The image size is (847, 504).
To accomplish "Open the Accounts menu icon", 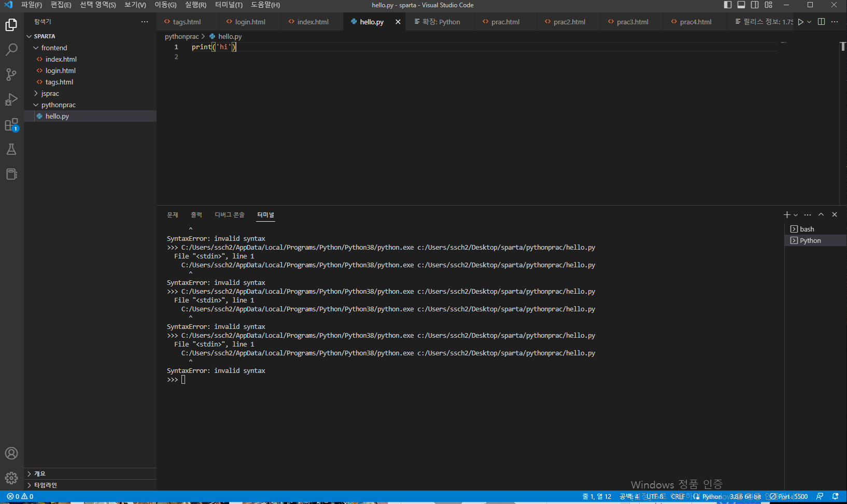I will click(x=11, y=453).
